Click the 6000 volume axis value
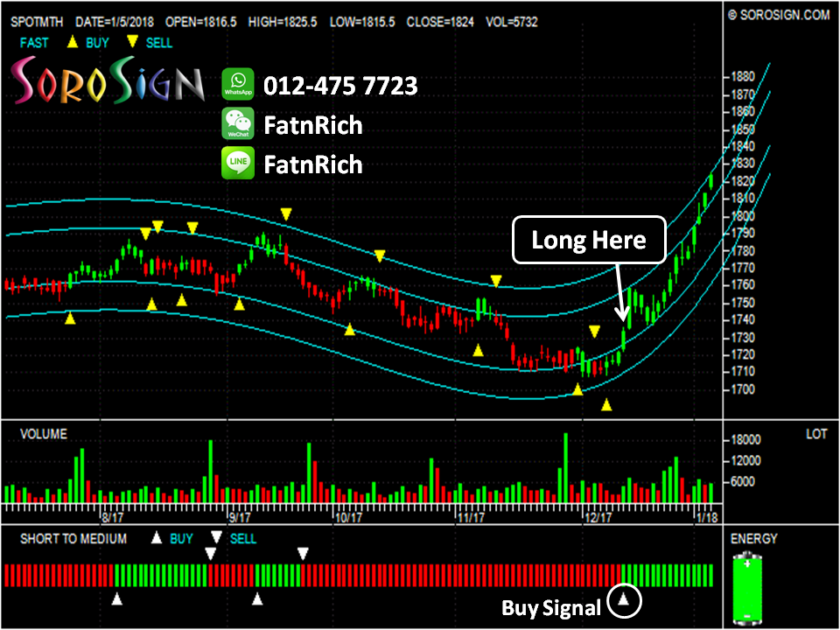 743,481
